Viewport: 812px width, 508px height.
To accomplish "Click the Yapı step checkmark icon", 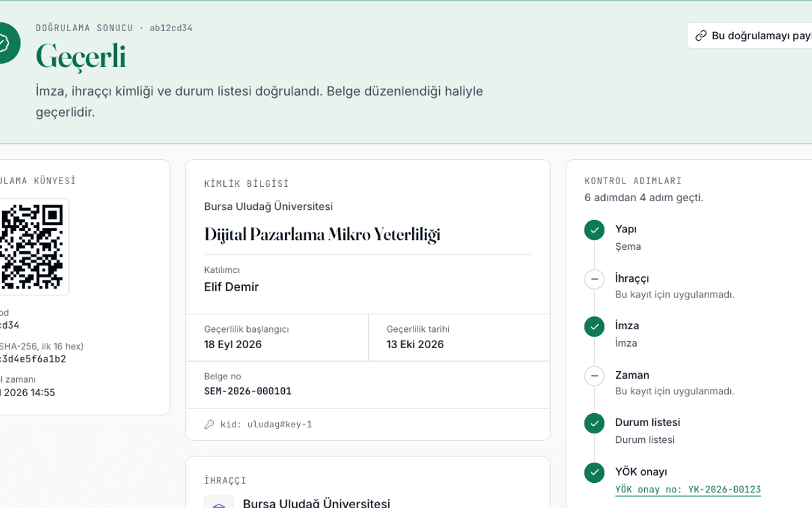I will [594, 230].
